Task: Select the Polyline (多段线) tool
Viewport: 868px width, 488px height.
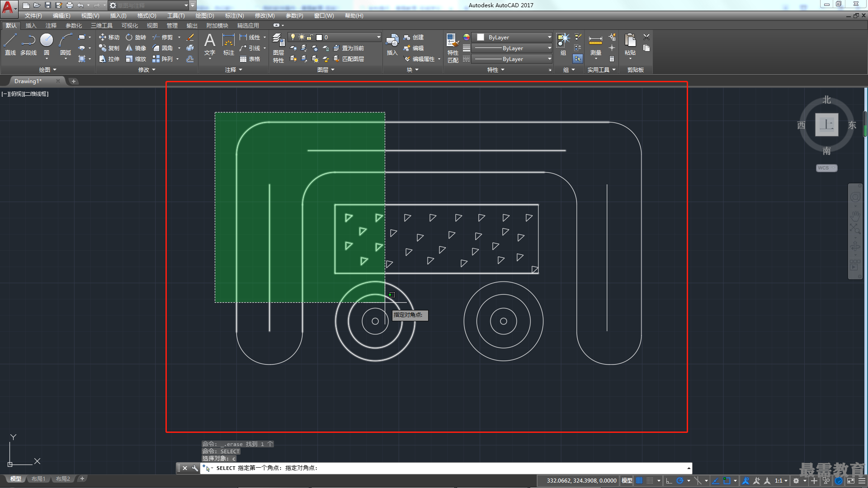Action: [28, 44]
